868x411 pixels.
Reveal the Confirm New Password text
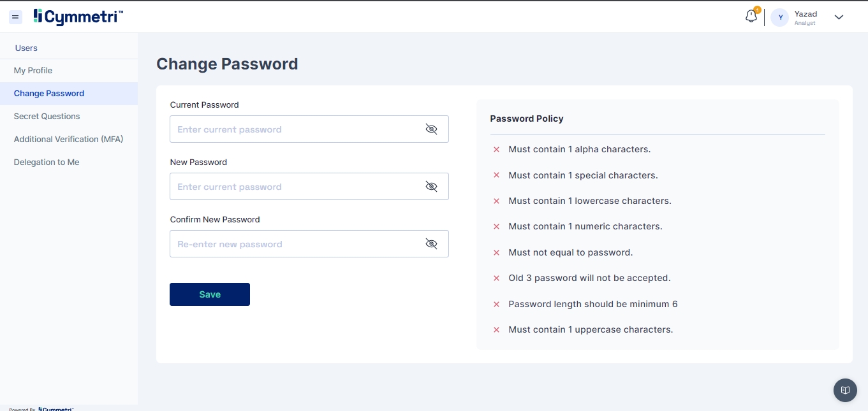(431, 244)
